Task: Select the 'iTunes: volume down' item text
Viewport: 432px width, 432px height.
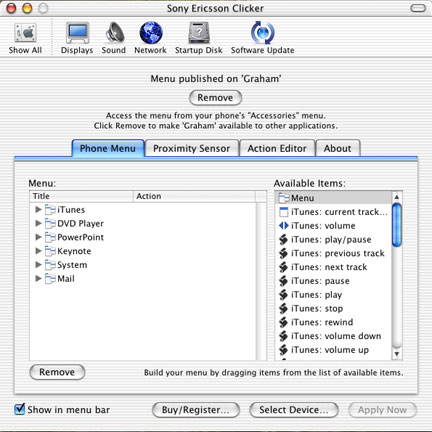Action: click(x=336, y=336)
